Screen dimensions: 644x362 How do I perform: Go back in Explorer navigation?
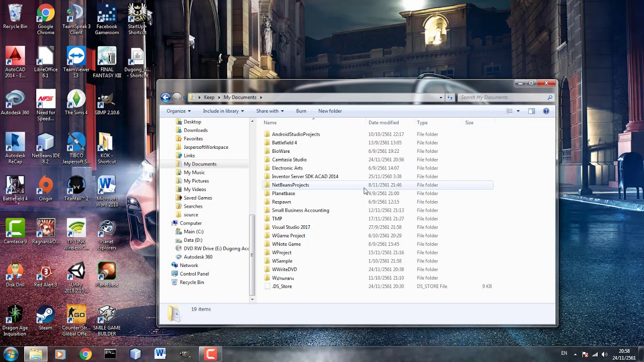pyautogui.click(x=166, y=98)
